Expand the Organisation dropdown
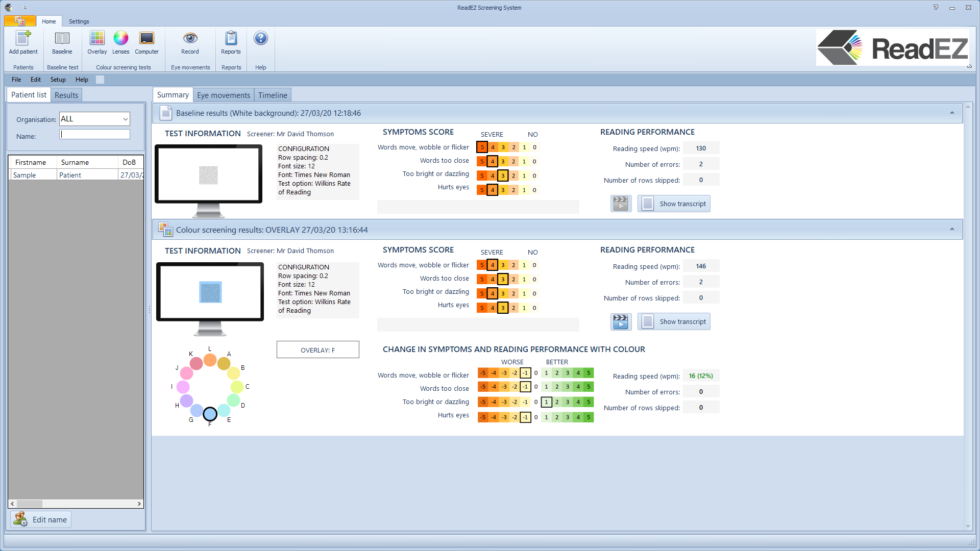 (x=125, y=119)
